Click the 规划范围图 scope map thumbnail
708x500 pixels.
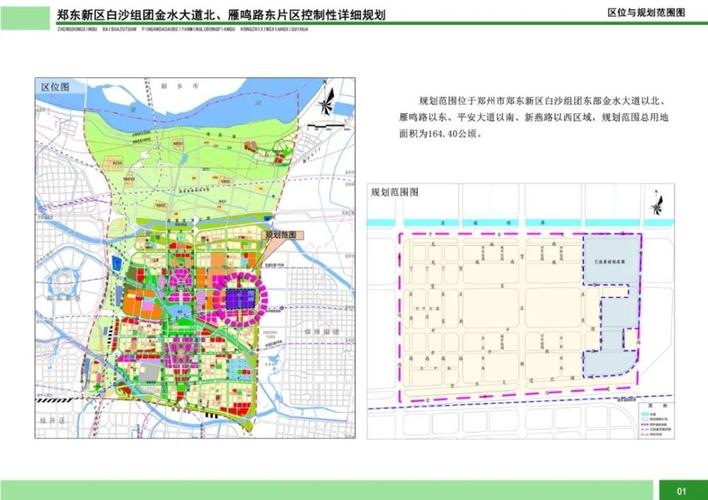[x=521, y=311]
